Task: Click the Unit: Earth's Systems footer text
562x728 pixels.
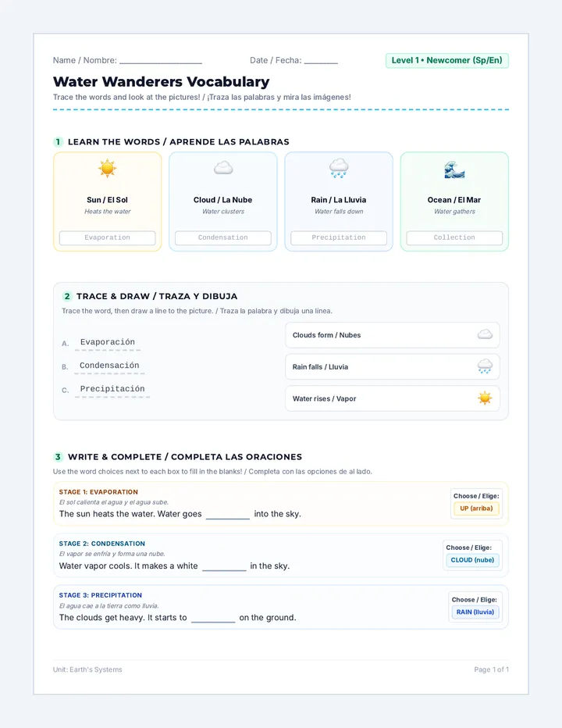Action: coord(87,669)
